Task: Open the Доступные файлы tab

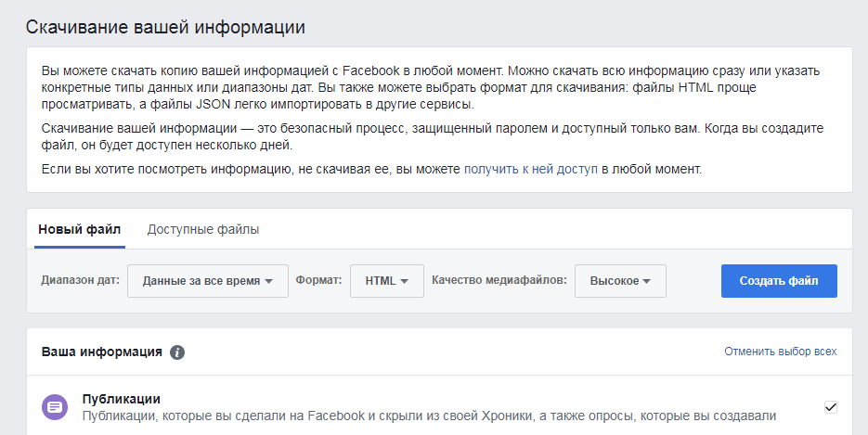Action: tap(203, 229)
